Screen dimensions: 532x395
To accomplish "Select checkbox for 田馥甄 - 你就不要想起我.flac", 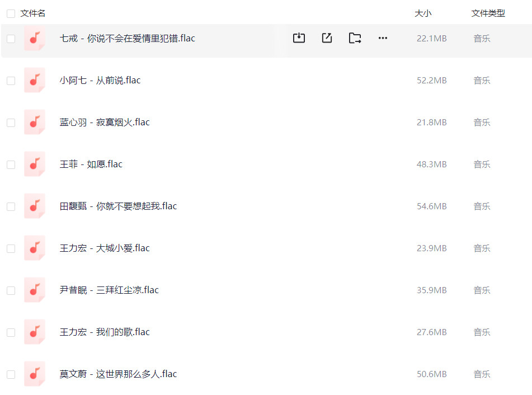I will click(11, 206).
